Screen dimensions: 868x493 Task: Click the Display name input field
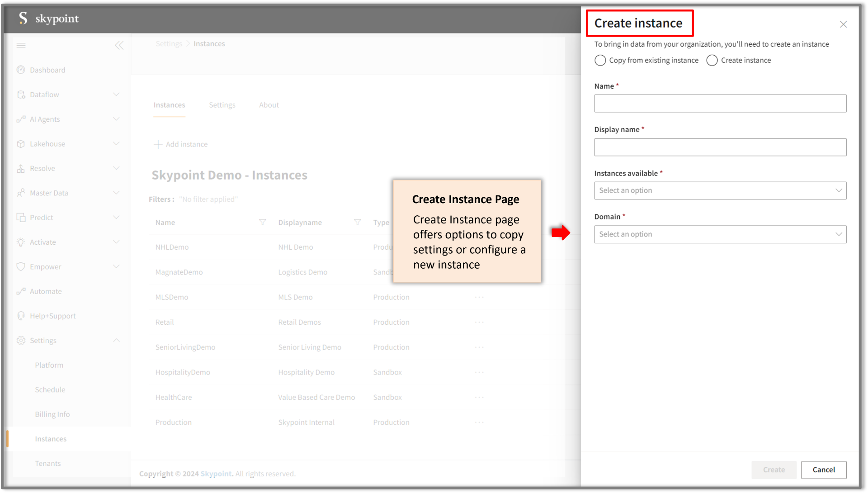[720, 147]
